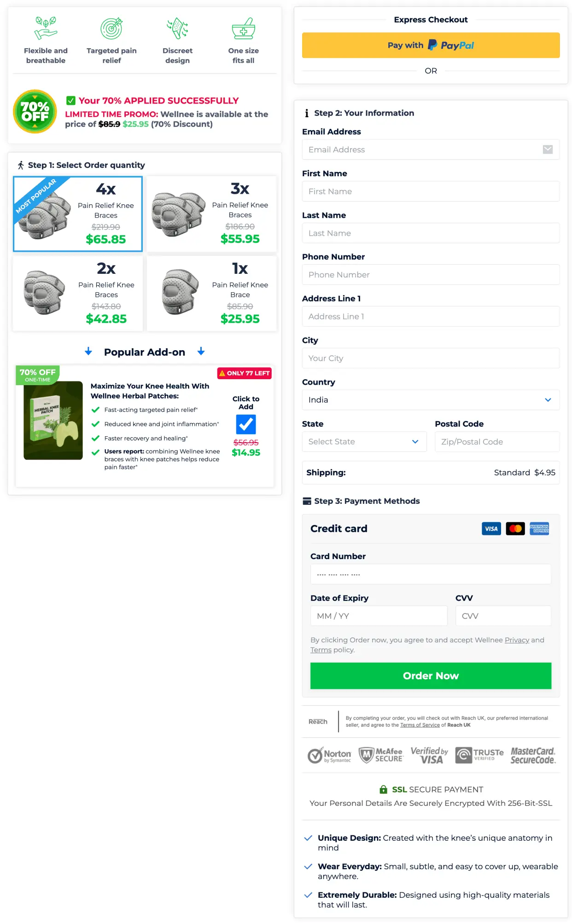Expand the Select State dropdown
The width and height of the screenshot is (572, 924).
(x=364, y=442)
